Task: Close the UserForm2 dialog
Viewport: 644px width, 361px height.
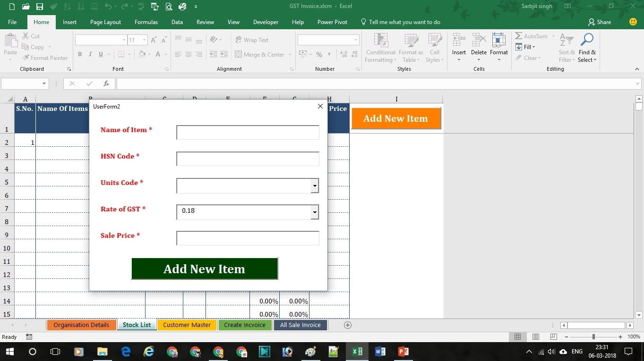Action: click(320, 106)
